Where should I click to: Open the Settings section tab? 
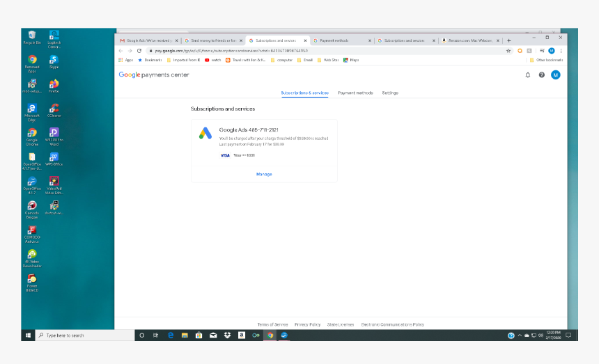pos(390,93)
